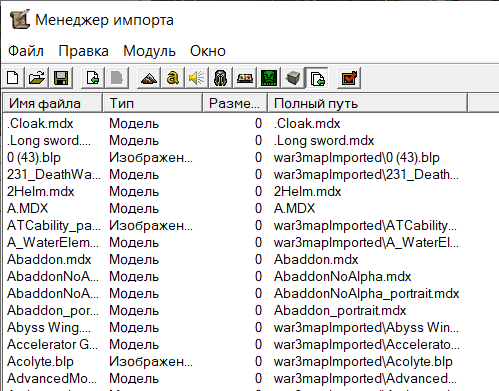Sort by the Тип column header
The image size is (499, 391).
coord(152,103)
